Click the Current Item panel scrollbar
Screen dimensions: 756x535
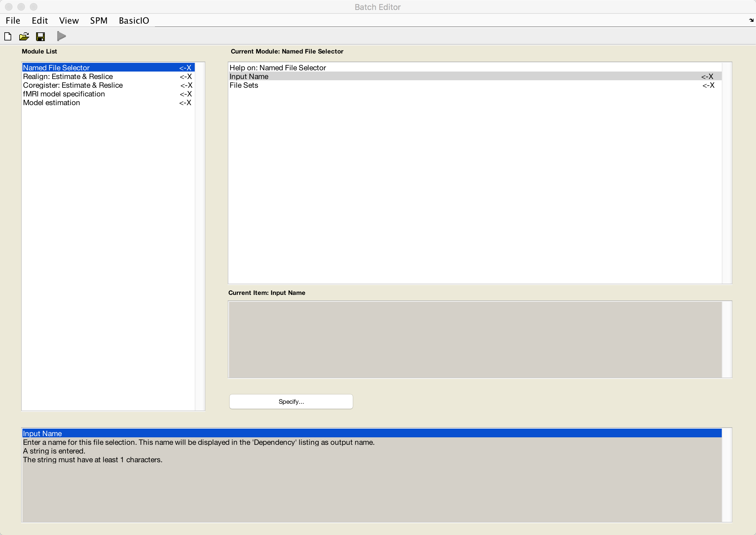point(726,340)
